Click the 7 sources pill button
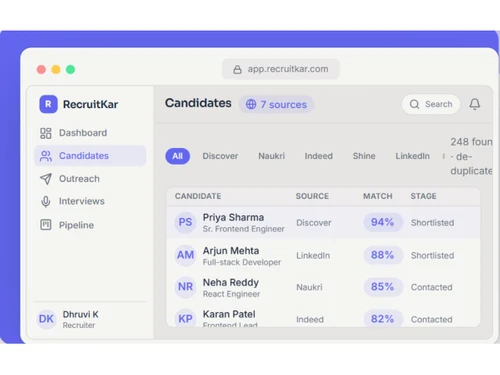This screenshot has width=500, height=375. click(276, 104)
